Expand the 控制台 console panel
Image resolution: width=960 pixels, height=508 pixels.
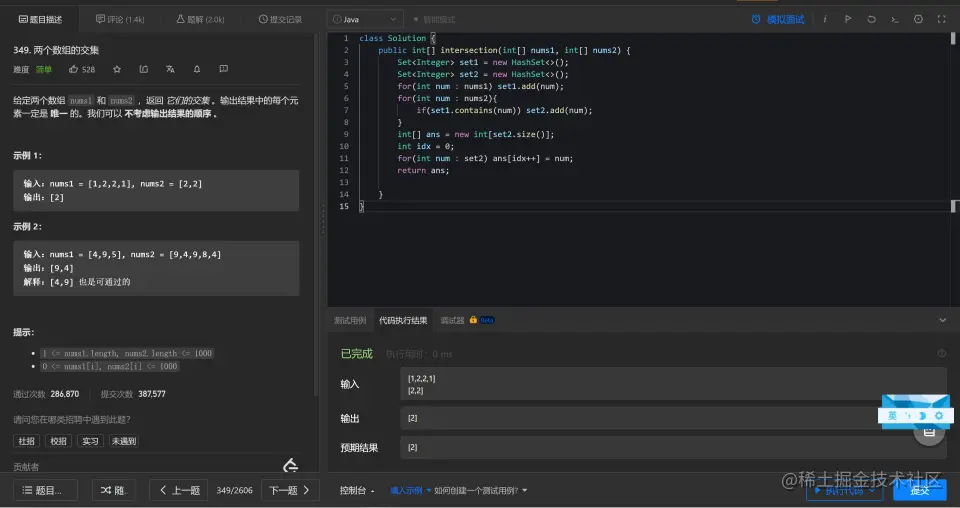[357, 490]
